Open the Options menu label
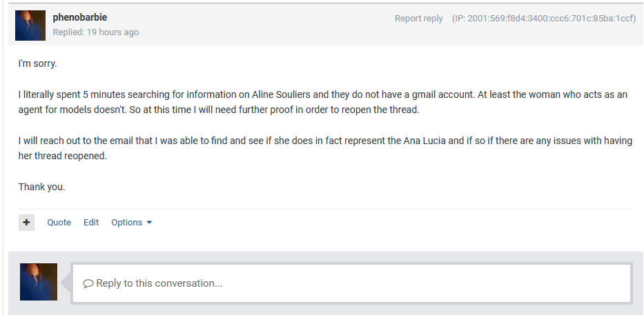Screen dimensions: 644x315 (126, 223)
